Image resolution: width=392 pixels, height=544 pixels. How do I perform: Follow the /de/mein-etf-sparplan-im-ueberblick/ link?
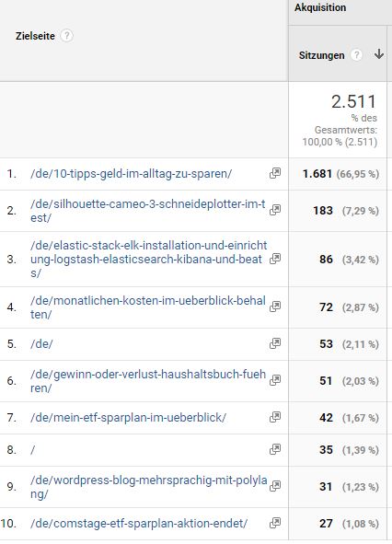pos(128,417)
